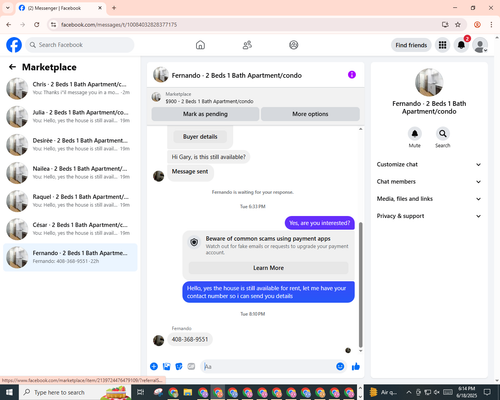
Task: Open the Groups icon in top navigation
Action: tap(294, 45)
